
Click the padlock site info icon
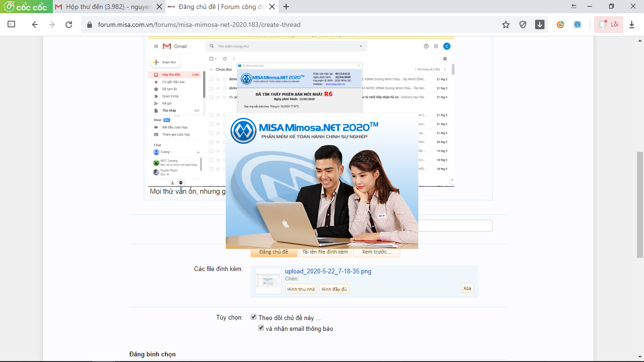90,25
